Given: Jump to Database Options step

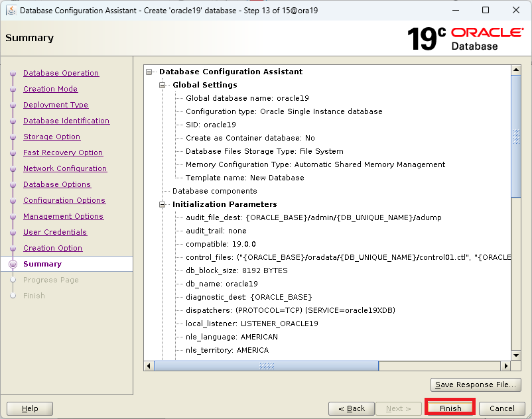Looking at the screenshot, I should 57,184.
